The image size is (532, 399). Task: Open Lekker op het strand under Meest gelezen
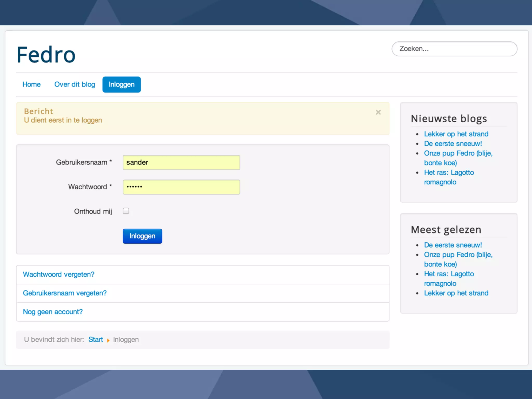[456, 293]
